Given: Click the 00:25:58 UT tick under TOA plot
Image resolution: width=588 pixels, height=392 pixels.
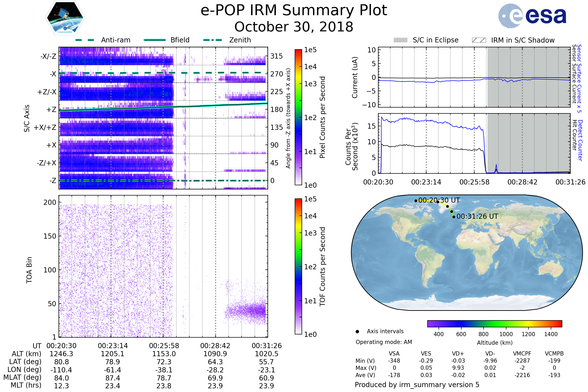Looking at the screenshot, I should (164, 346).
